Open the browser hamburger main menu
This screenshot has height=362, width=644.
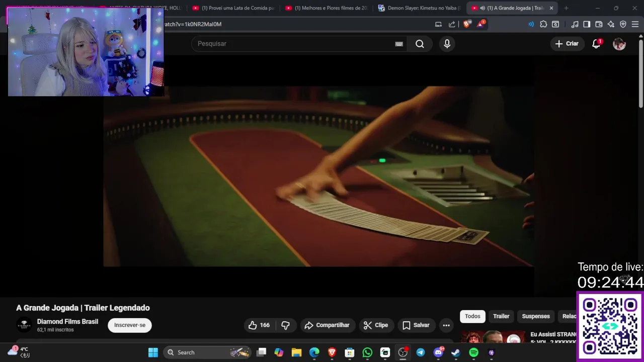pyautogui.click(x=635, y=24)
